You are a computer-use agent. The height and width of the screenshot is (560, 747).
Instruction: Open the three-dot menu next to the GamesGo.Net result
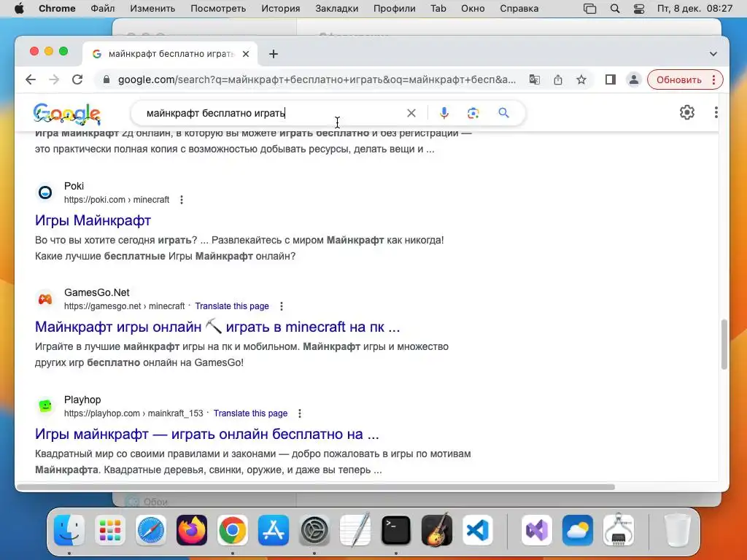(282, 306)
